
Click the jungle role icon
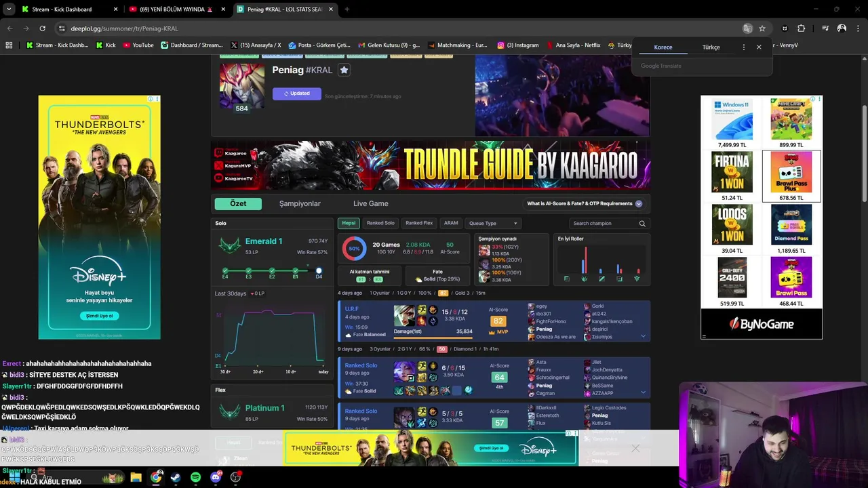point(584,279)
